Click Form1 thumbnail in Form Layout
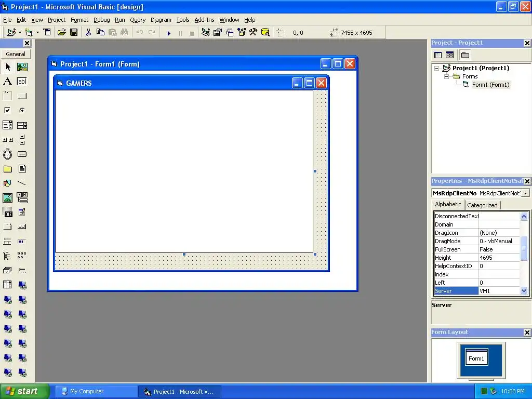The width and height of the screenshot is (532, 399). [476, 357]
